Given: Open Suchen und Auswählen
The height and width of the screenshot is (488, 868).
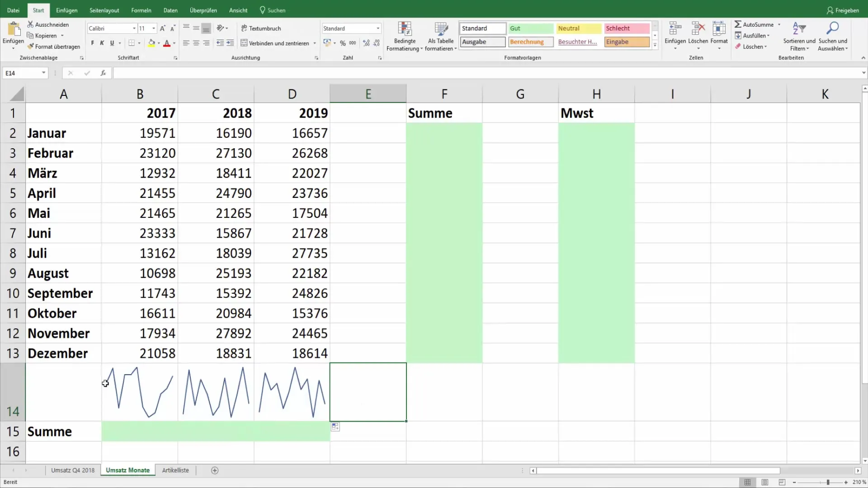Looking at the screenshot, I should [833, 36].
